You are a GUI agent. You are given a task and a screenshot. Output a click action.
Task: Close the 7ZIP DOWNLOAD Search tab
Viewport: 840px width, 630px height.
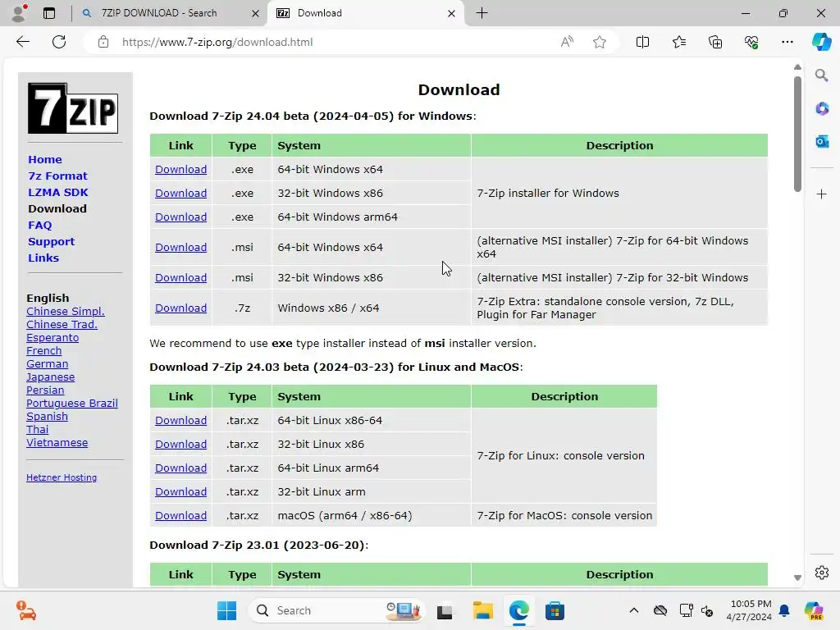(x=256, y=13)
